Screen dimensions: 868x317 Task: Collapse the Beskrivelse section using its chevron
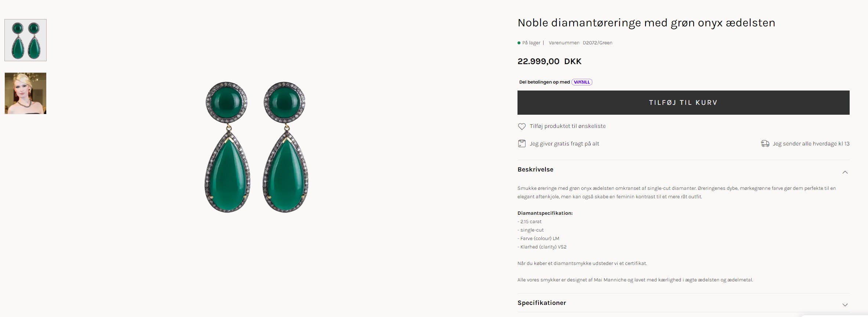tap(845, 172)
